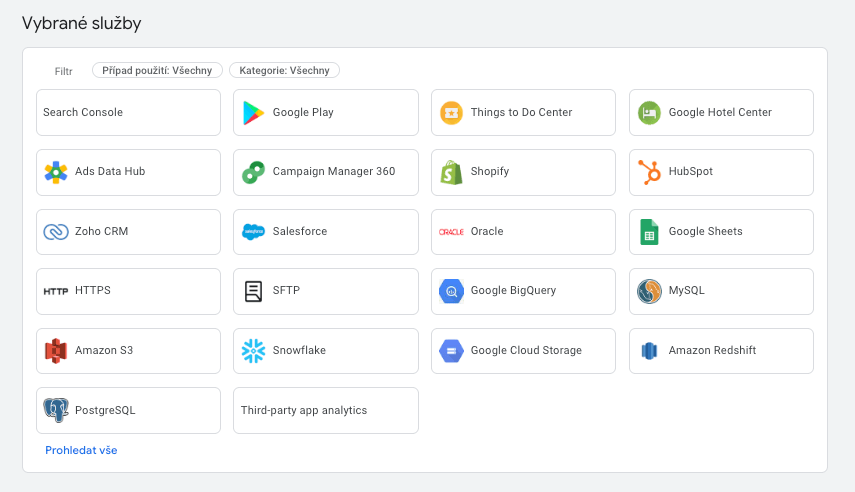Screen dimensions: 855x492
Task: Open the Campaign Manager 360 card
Action: [x=325, y=172]
